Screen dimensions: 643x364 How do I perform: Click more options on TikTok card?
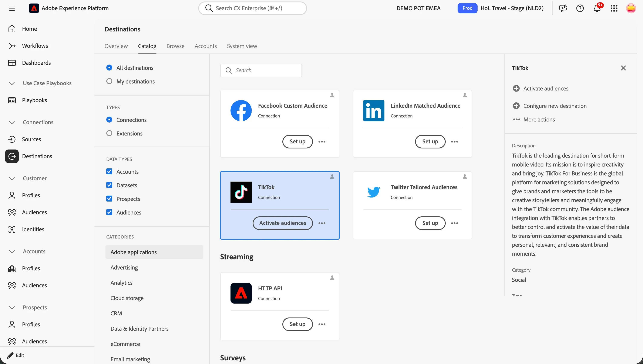[x=322, y=223]
